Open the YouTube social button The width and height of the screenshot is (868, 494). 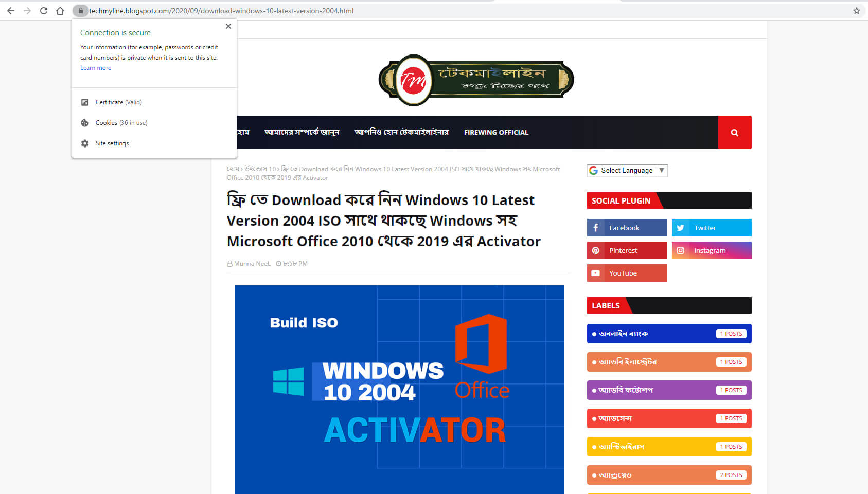click(x=627, y=273)
